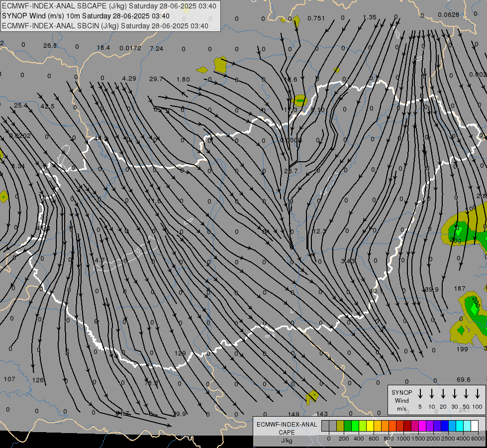Click the 30 m/s wind arrow in legend
Viewport: 487px width, 448px height.
pos(454,394)
